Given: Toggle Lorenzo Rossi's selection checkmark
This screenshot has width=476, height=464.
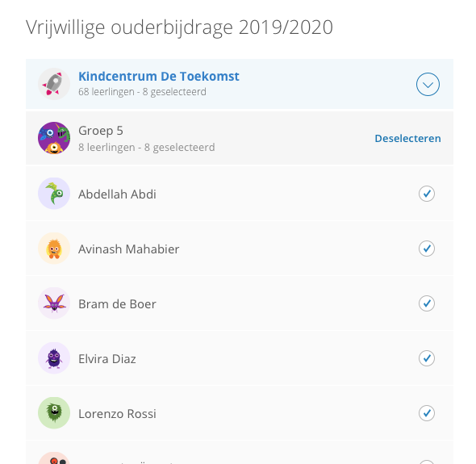Looking at the screenshot, I should 427,413.
